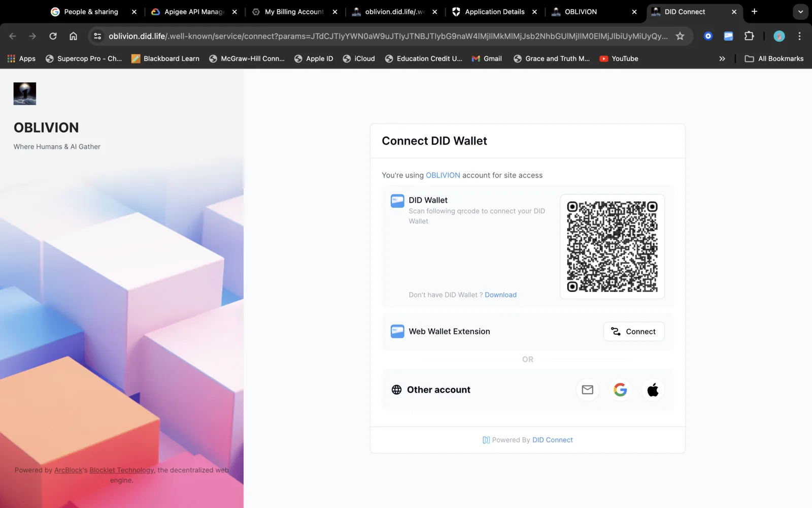Focus the oblivion.did.life address bar

[x=388, y=36]
